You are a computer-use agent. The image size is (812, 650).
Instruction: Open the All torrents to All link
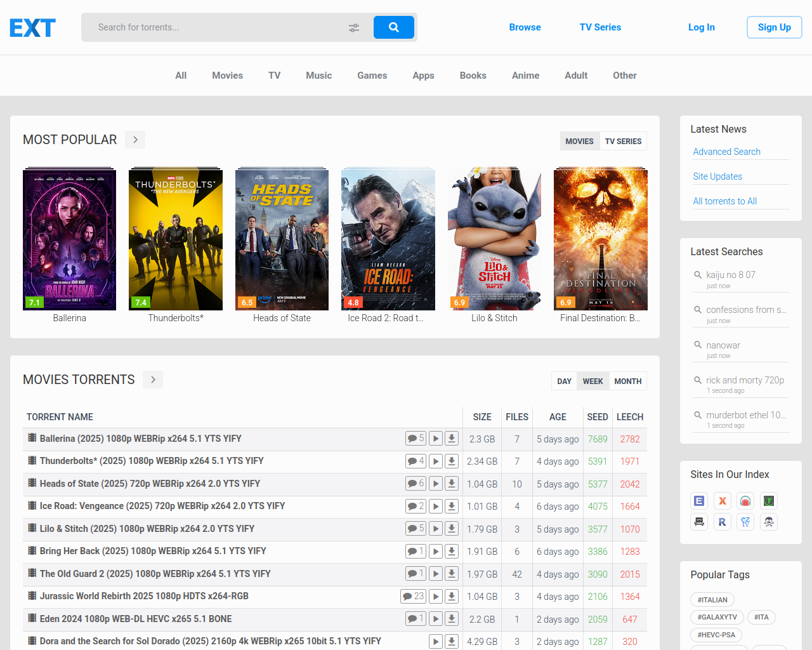point(724,201)
